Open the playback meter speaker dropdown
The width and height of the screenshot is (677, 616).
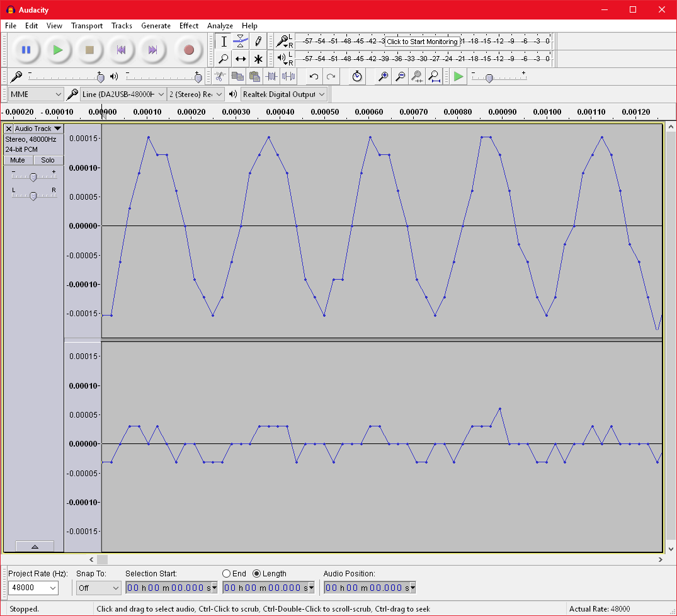pos(283,59)
